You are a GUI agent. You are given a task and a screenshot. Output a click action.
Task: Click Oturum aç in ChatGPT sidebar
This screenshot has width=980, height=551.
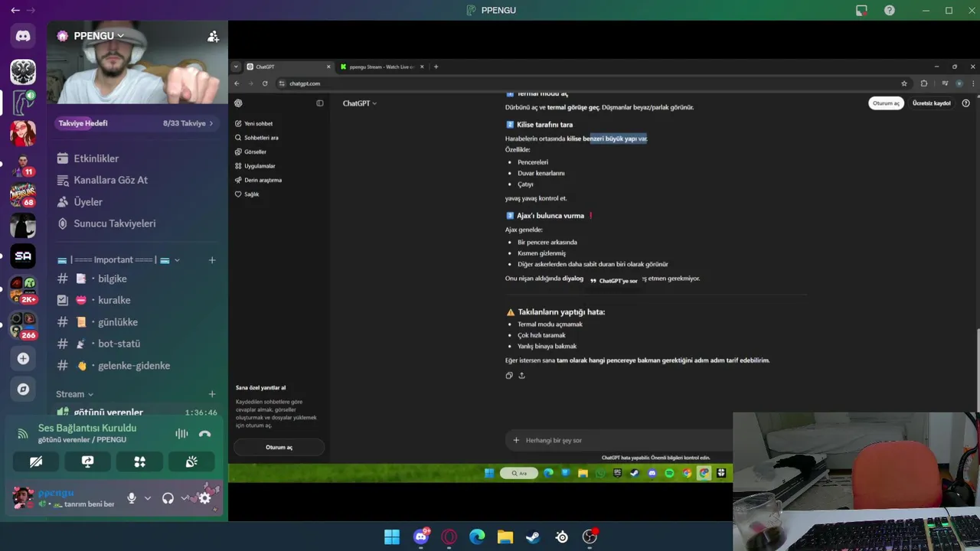(279, 447)
